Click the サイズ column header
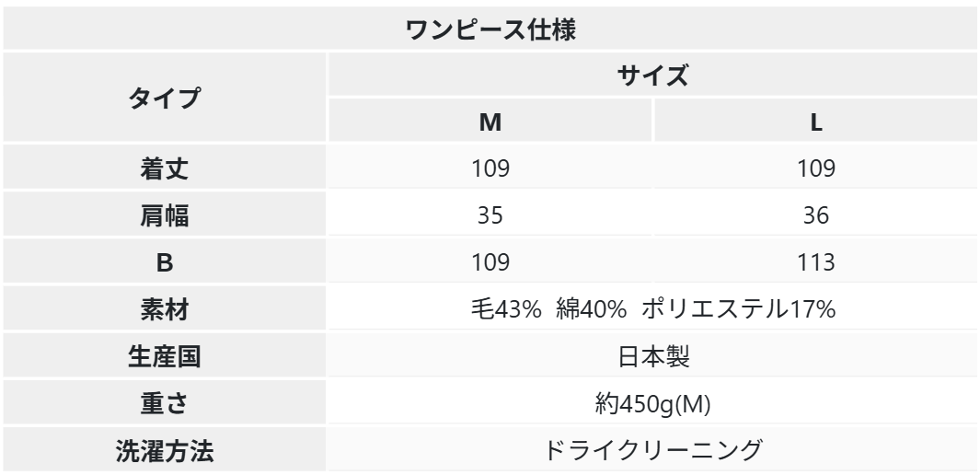The height and width of the screenshot is (475, 980). 652,76
